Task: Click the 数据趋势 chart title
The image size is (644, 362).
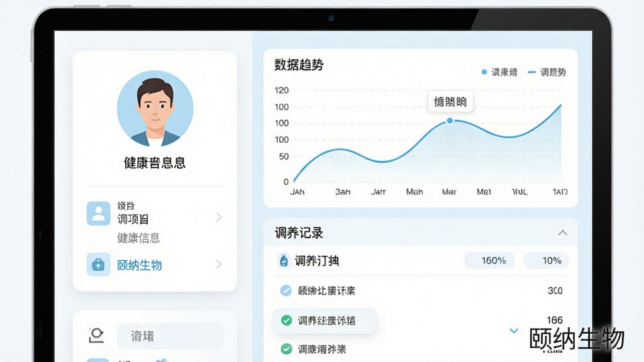Action: (x=299, y=65)
